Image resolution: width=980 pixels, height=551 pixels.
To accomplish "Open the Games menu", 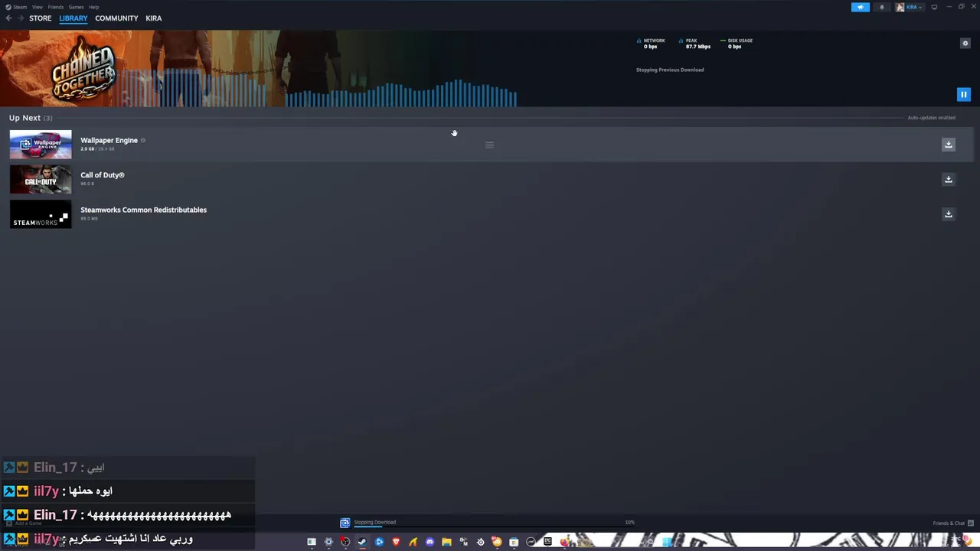I will [76, 7].
